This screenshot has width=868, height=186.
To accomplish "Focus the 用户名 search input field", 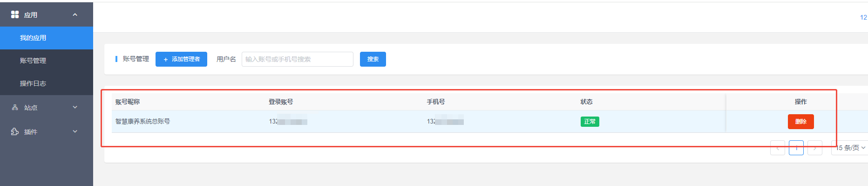I will [298, 59].
